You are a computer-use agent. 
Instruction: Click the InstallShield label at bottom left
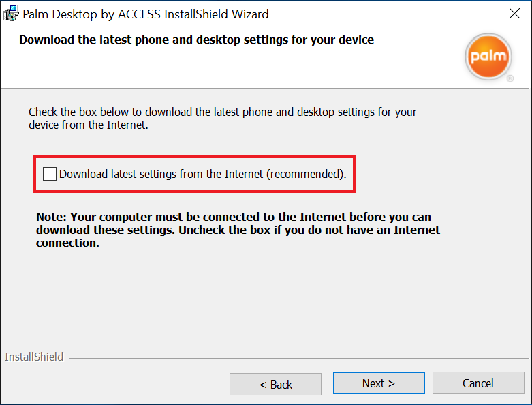pos(34,357)
